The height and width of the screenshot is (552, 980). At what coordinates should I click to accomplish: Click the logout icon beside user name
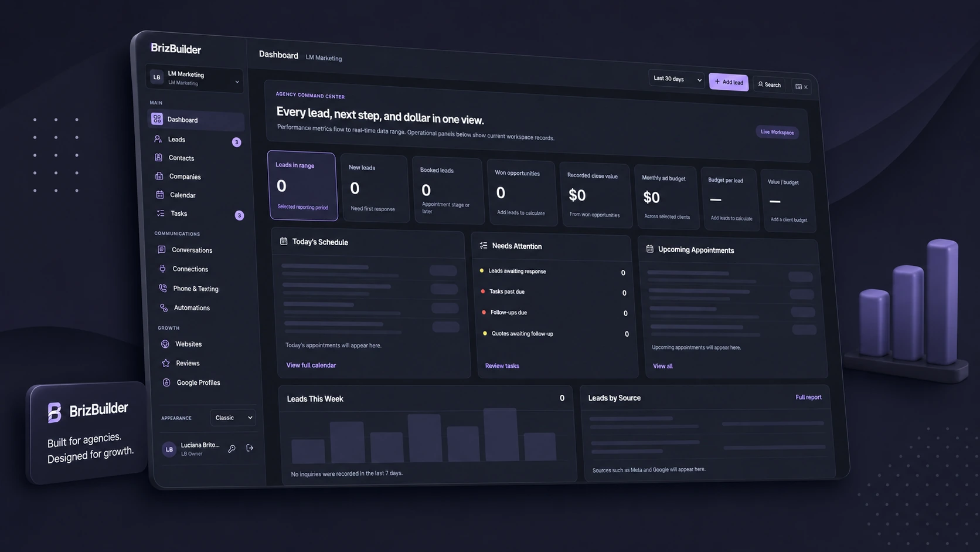[x=250, y=448]
